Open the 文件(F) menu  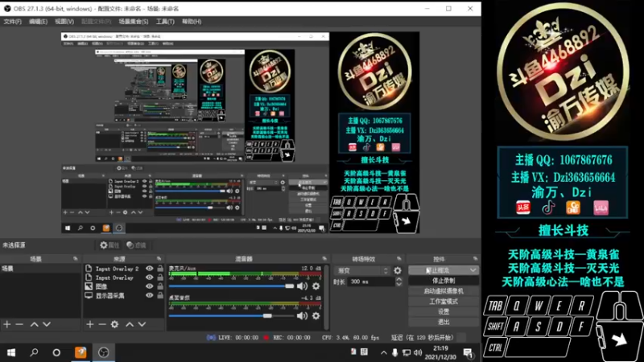click(x=12, y=22)
